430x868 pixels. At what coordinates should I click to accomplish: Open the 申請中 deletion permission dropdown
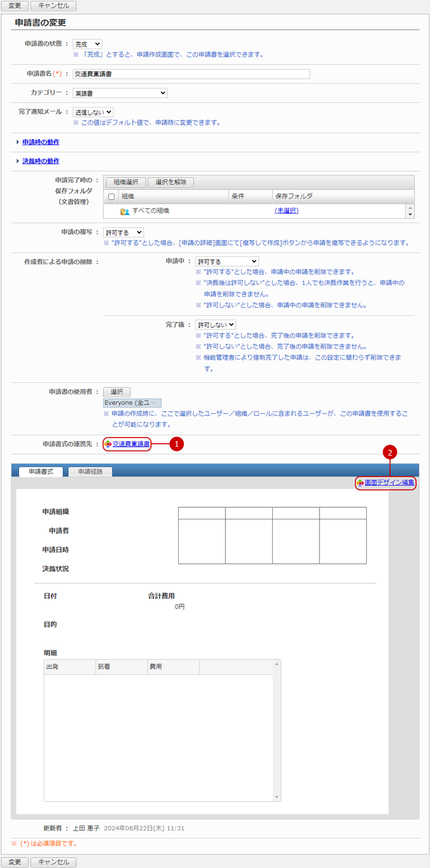point(227,261)
